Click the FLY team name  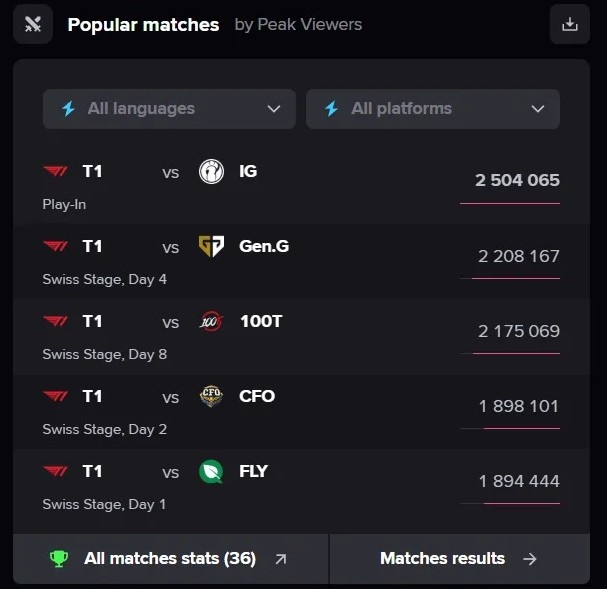coord(254,471)
